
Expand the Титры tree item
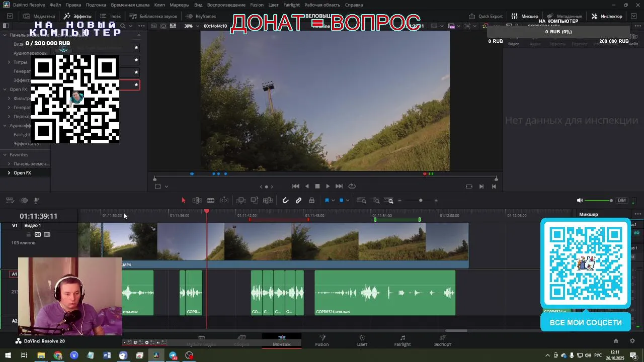pyautogui.click(x=9, y=62)
